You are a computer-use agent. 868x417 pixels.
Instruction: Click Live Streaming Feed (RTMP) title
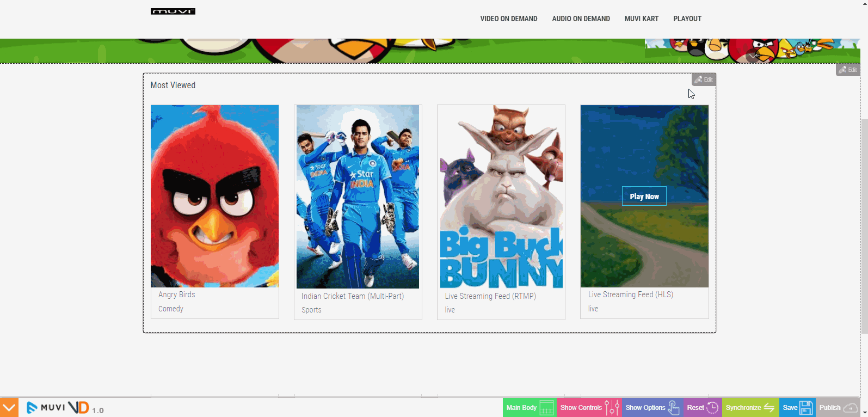tap(490, 296)
